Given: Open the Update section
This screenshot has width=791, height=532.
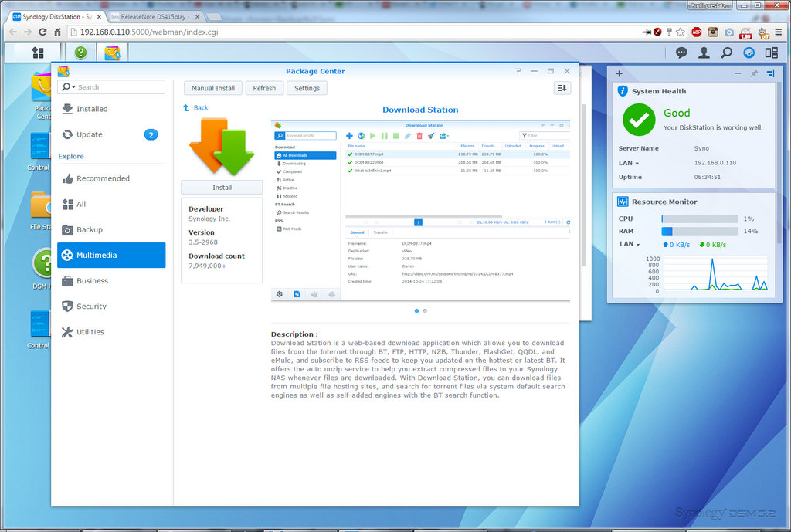Looking at the screenshot, I should (x=111, y=134).
